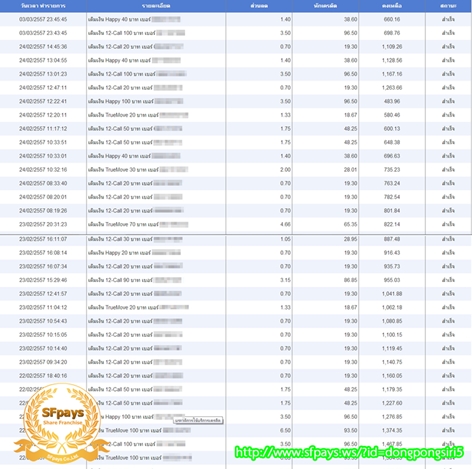Click remaining balance 660.16
The image size is (472, 469).
click(x=392, y=19)
